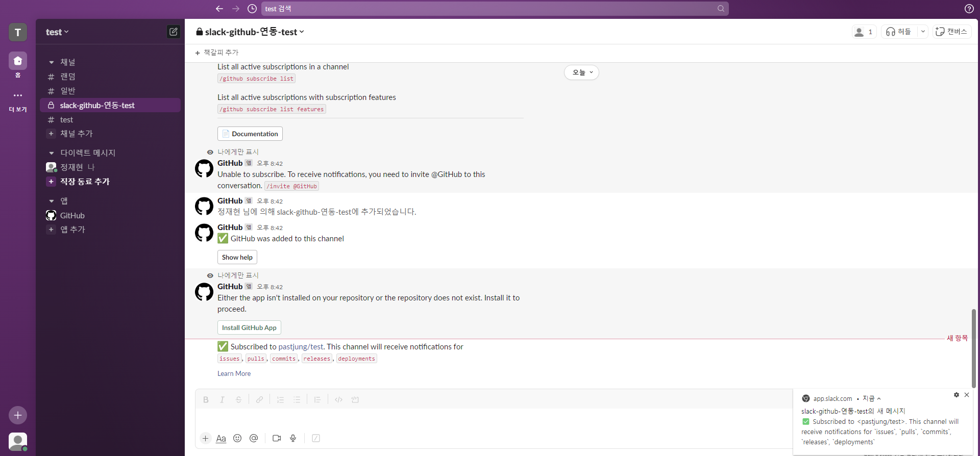Open the user profile avatar

tap(18, 441)
